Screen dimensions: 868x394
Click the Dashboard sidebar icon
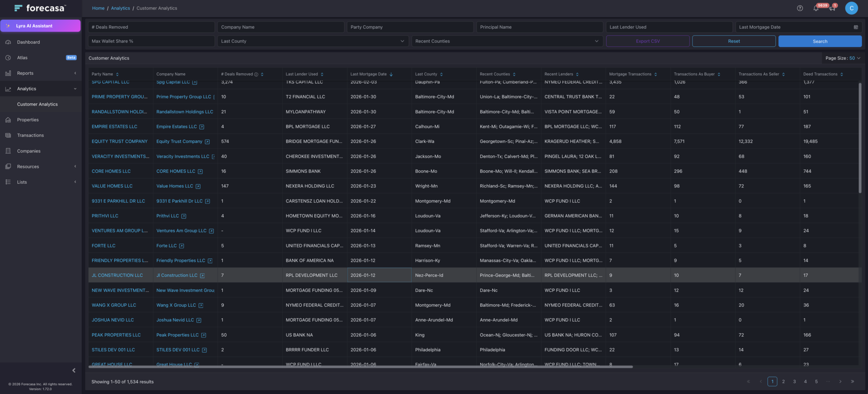[8, 42]
